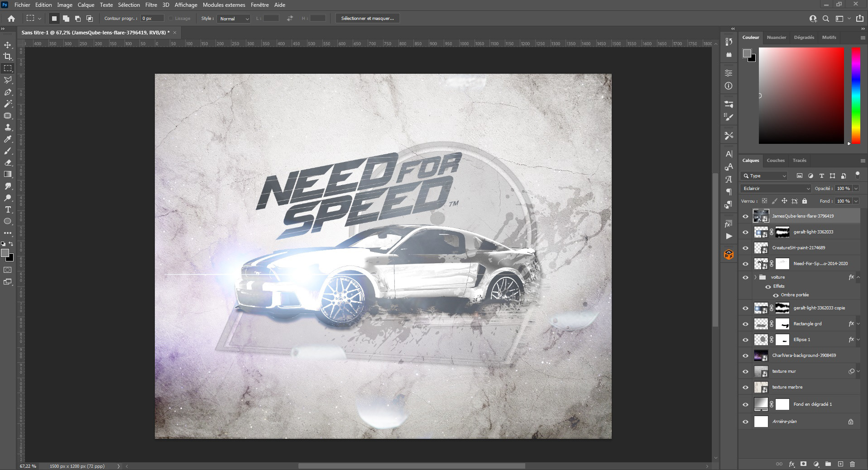
Task: Hide the Rectangle grd layer
Action: (745, 324)
